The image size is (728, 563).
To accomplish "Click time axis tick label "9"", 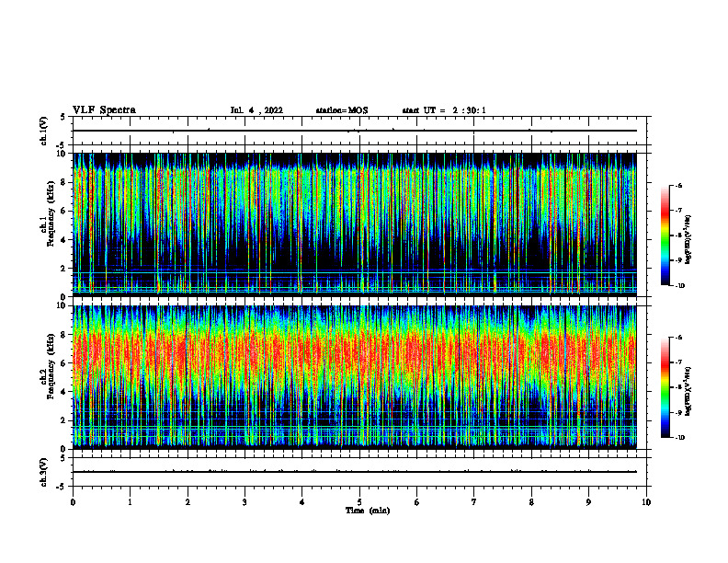I will (588, 502).
